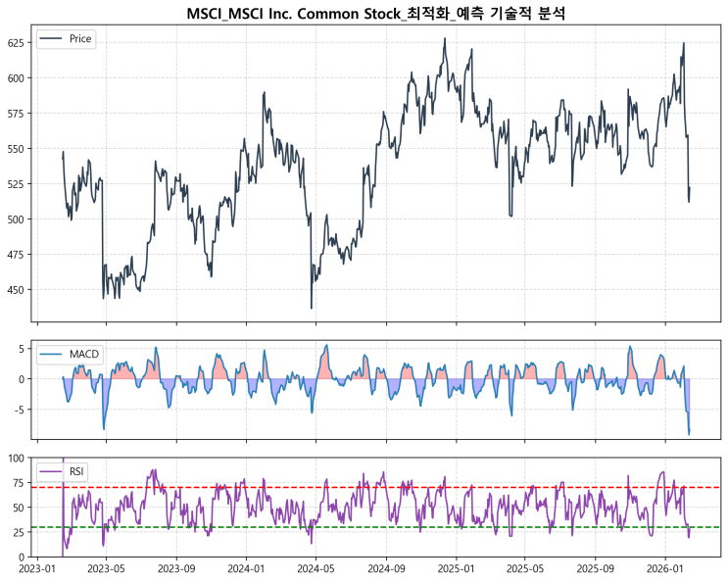Screen dimensions: 728x582
Task: Click the 600 price axis label
Action: [x=16, y=78]
